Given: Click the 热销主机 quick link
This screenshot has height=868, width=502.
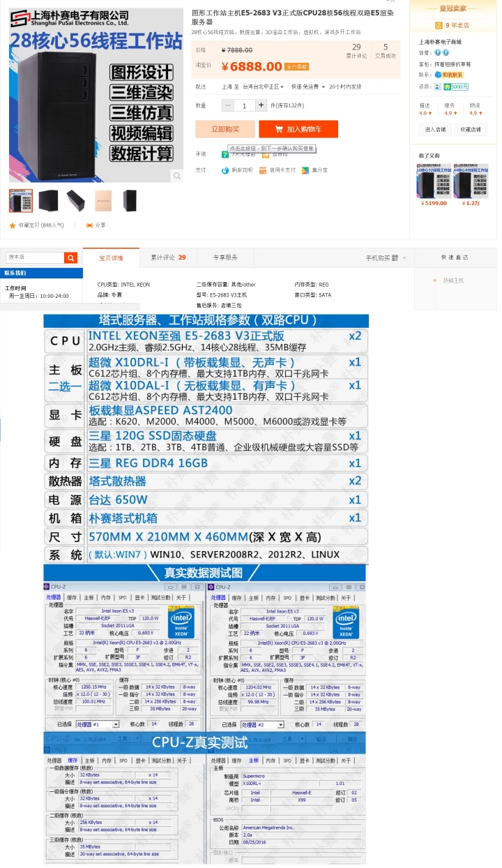Looking at the screenshot, I should click(453, 280).
